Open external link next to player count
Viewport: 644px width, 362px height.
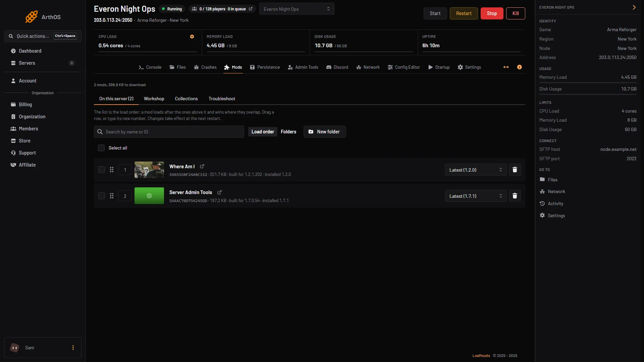251,9
